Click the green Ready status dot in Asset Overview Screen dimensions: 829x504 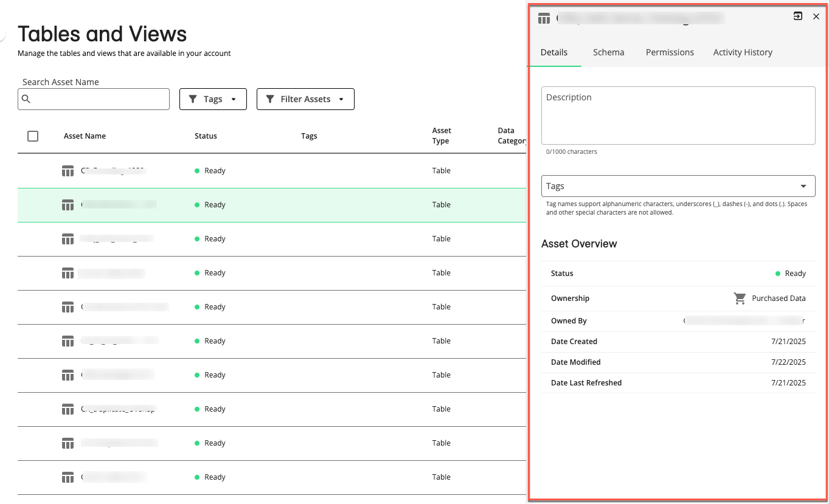click(x=778, y=274)
